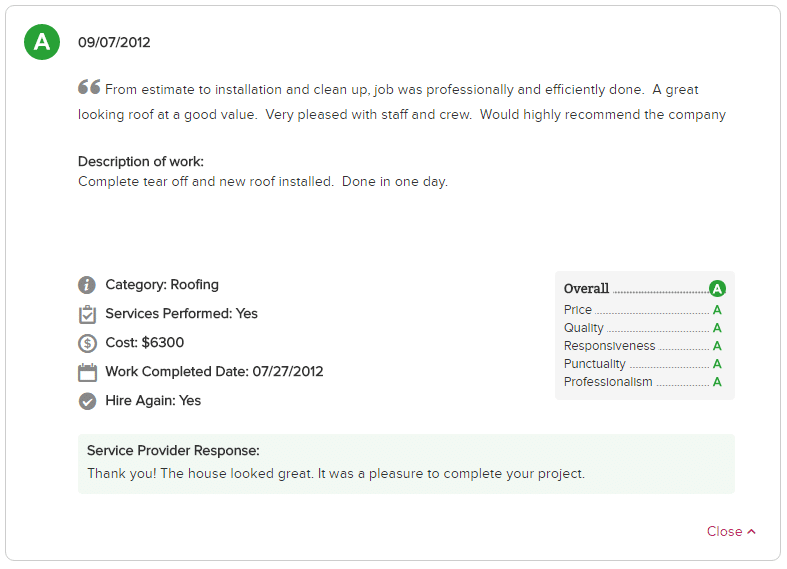The image size is (787, 569).
Task: Click the Overall green A circle
Action: tap(717, 289)
